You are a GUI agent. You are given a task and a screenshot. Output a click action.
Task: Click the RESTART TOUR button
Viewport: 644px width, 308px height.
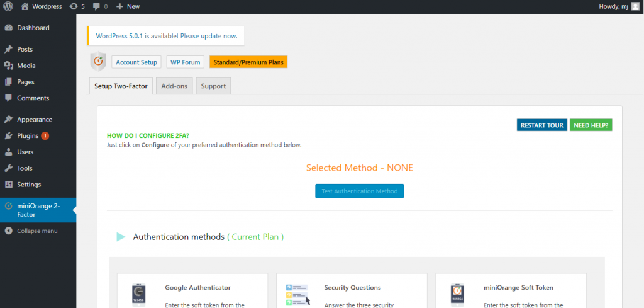click(x=541, y=125)
